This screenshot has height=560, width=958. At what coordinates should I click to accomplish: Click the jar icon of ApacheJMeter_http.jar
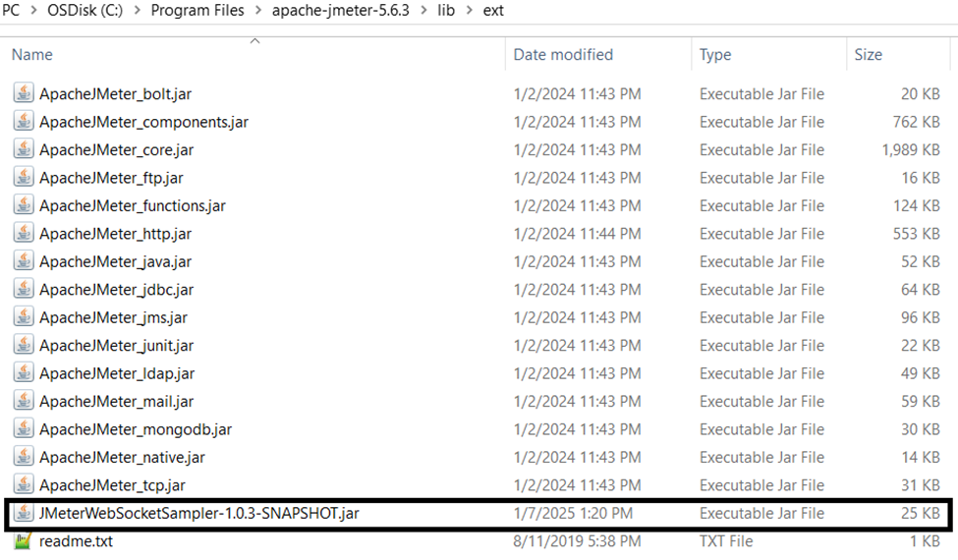[x=24, y=233]
